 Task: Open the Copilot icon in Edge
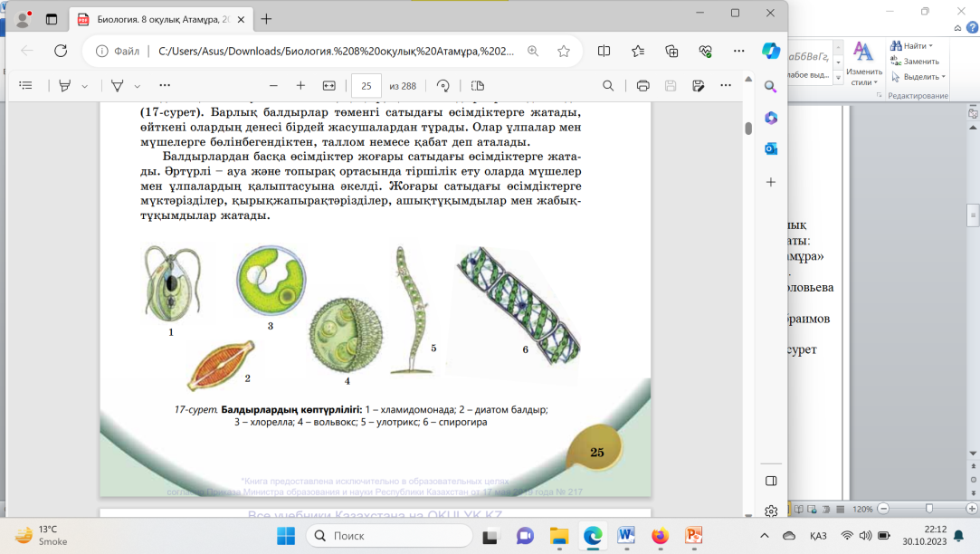click(771, 52)
